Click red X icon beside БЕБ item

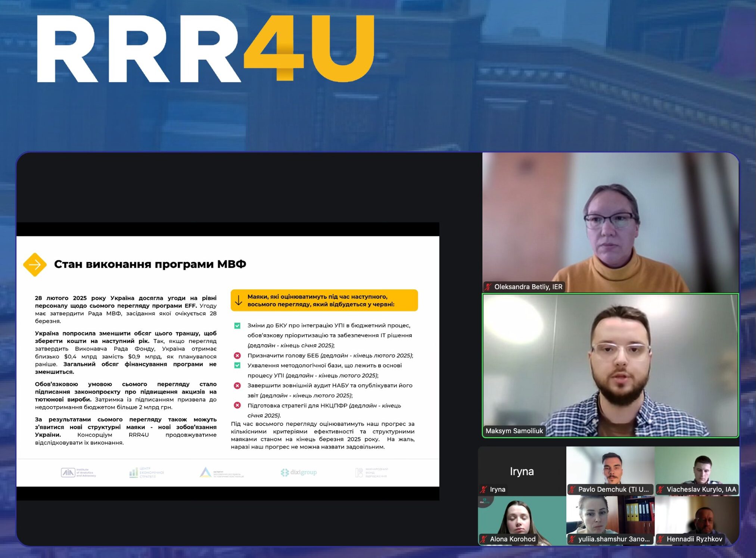(237, 355)
